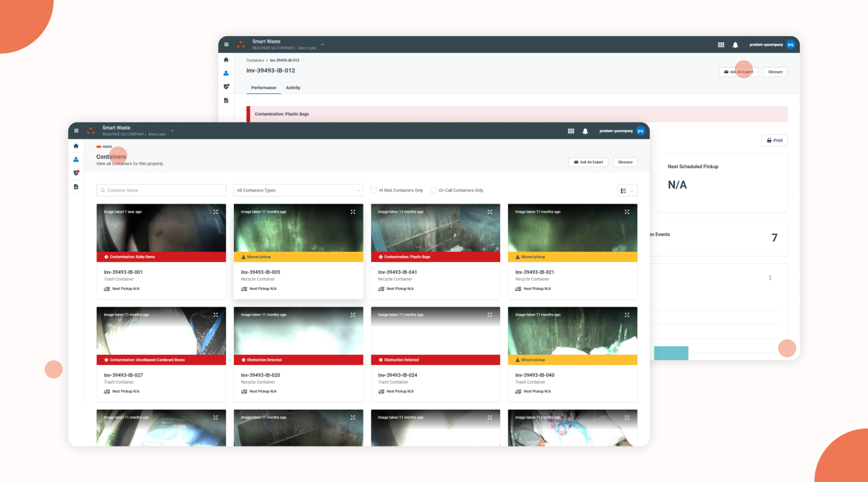Click the Container Name search field
Screen dimensions: 868x482
pos(160,190)
